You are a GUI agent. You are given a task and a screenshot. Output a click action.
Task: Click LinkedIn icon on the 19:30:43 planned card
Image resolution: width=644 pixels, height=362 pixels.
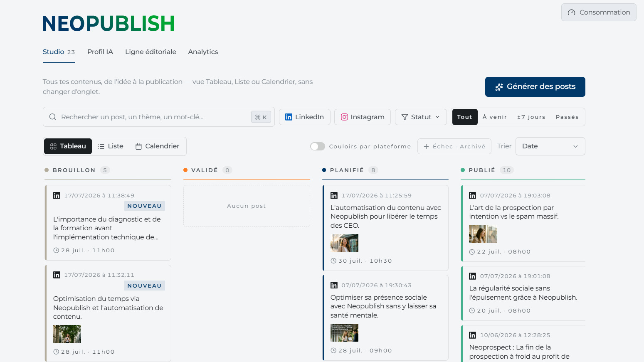pyautogui.click(x=334, y=285)
